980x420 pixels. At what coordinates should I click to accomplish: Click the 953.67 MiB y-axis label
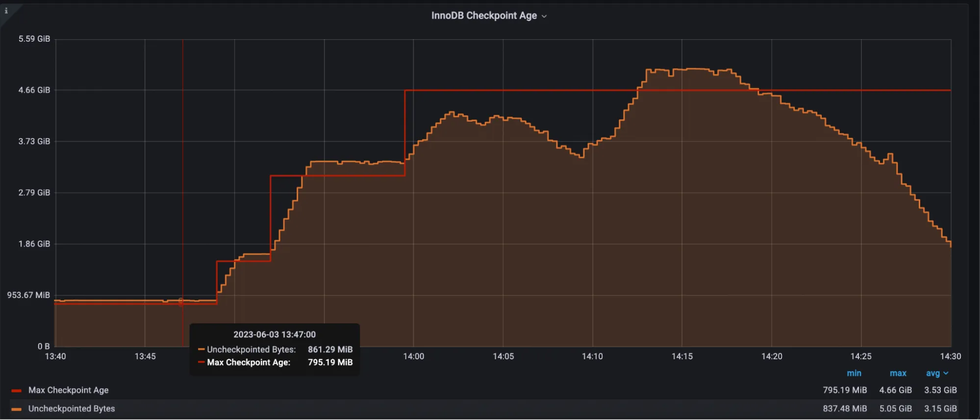tap(28, 295)
